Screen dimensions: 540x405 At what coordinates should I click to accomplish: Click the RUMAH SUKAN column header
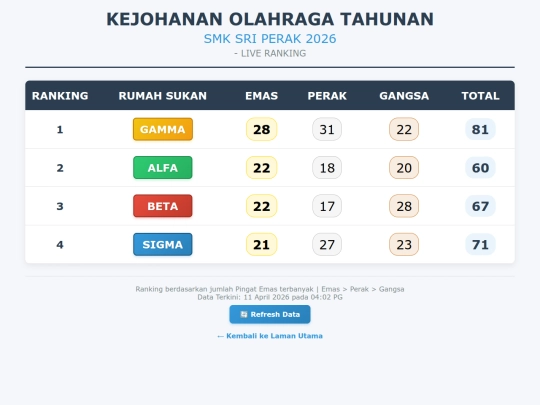(163, 96)
